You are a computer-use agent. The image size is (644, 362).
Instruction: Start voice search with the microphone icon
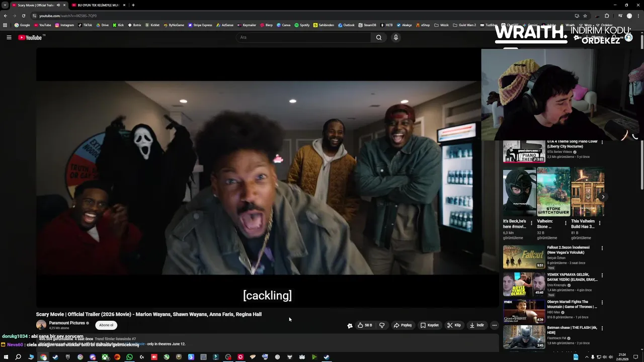(x=396, y=37)
